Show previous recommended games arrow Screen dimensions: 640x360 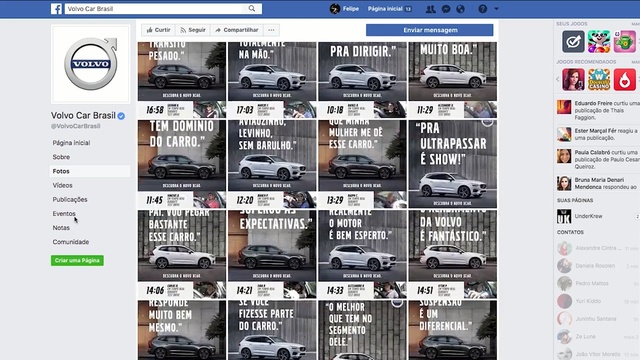558,79
